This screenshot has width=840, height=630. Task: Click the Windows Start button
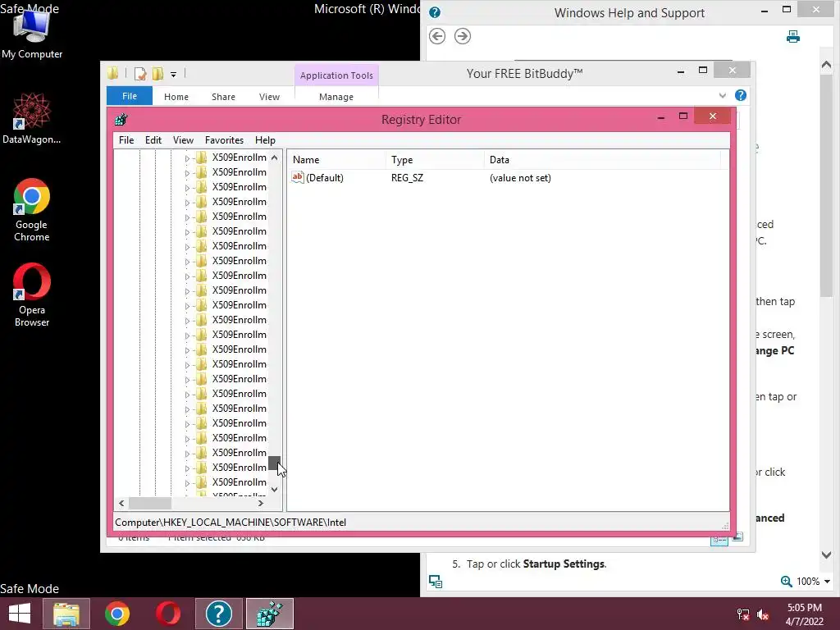click(x=20, y=614)
